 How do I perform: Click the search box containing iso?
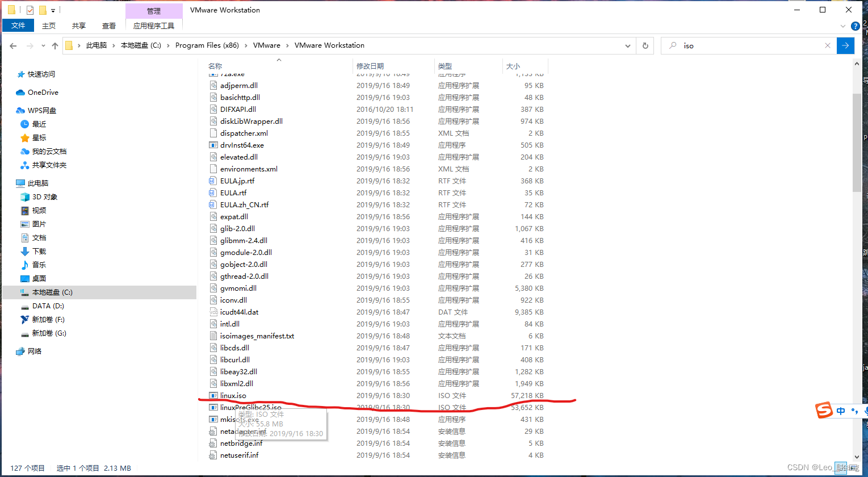pos(748,45)
